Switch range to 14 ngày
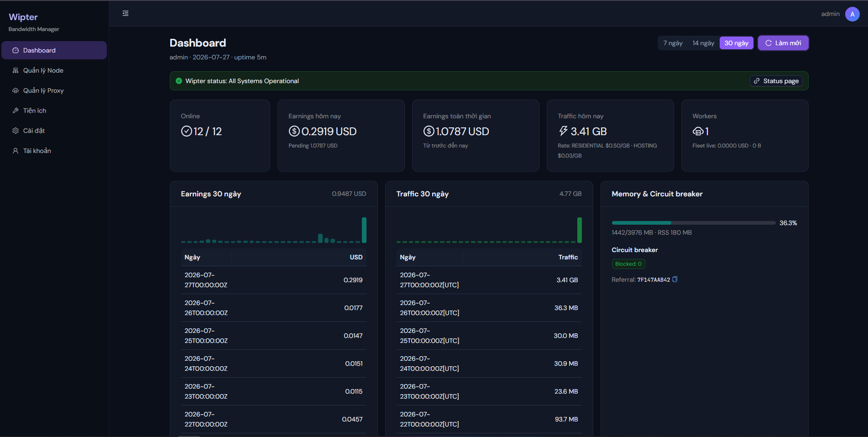This screenshot has height=437, width=868. coord(703,43)
